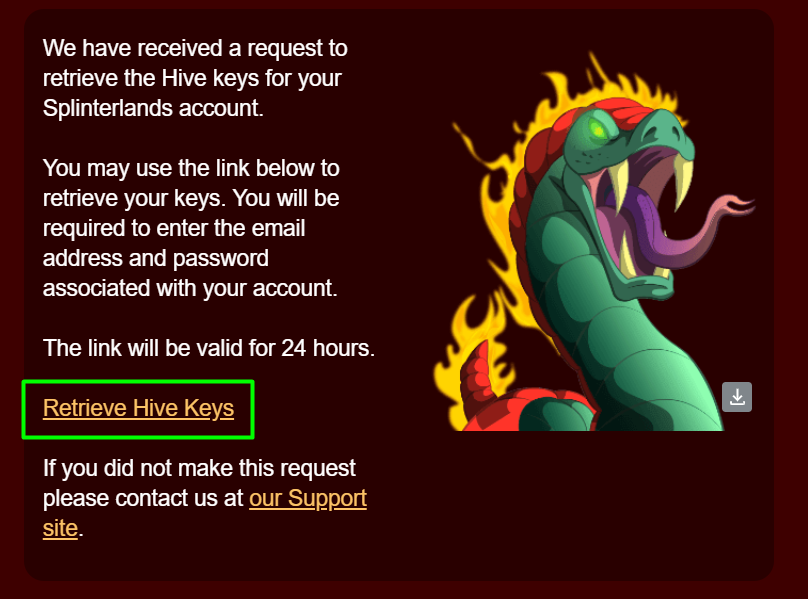Open the "our Support" link text

coord(308,498)
